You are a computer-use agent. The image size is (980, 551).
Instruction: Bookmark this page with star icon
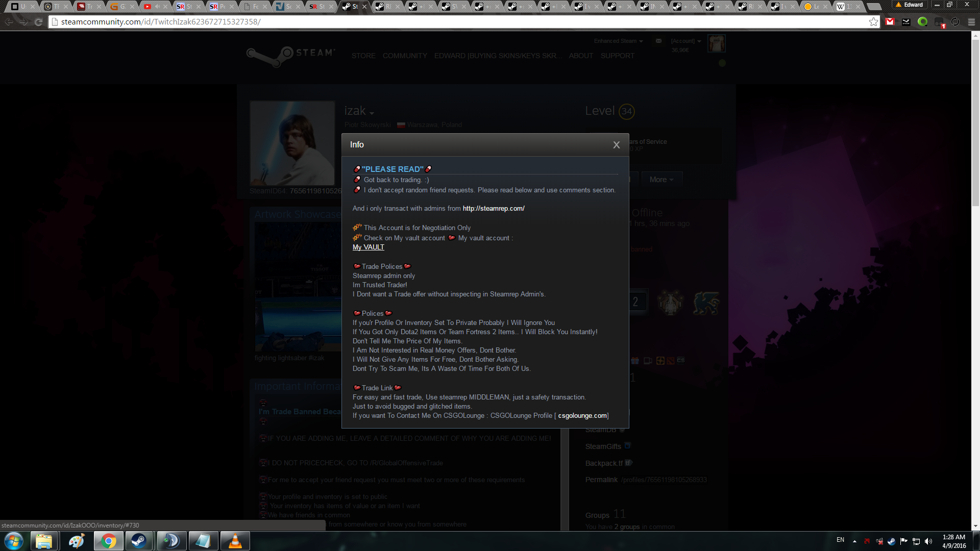point(873,22)
